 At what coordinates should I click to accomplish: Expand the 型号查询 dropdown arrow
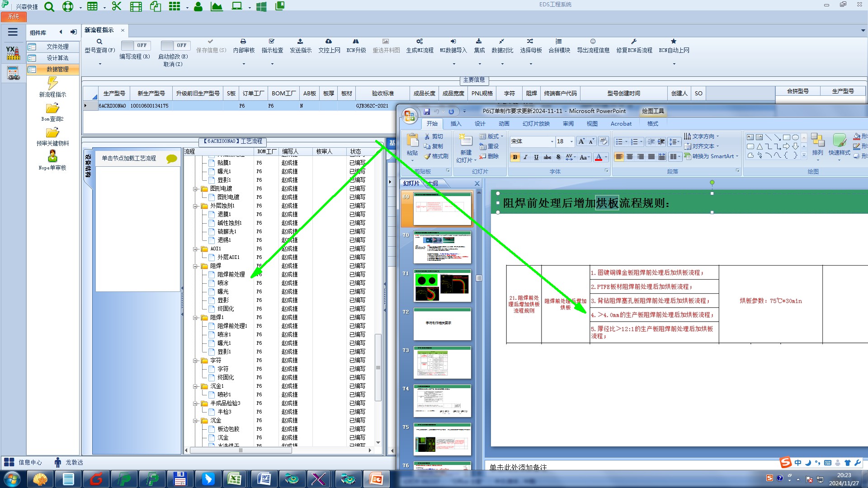click(100, 64)
